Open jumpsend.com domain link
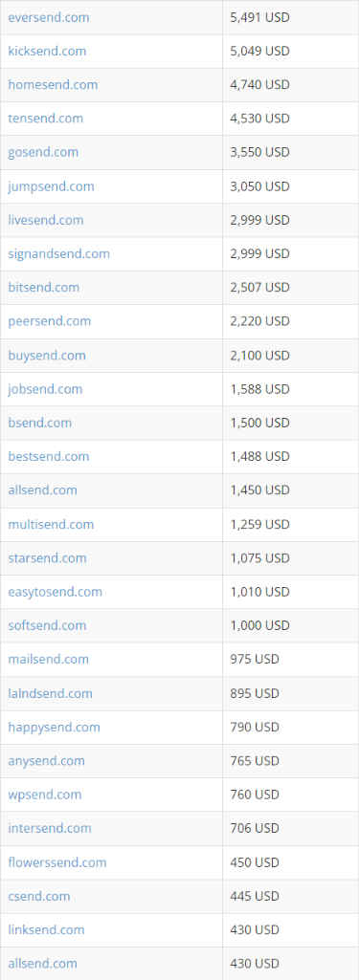359x980 pixels. click(52, 186)
